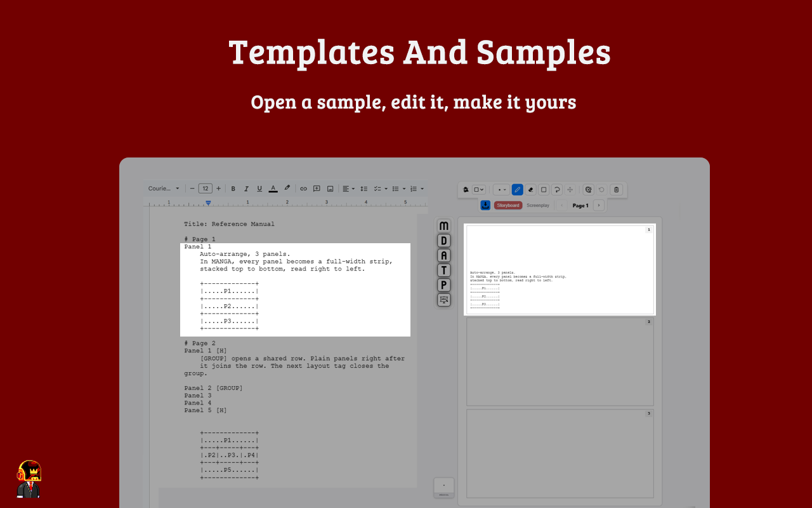Switch to the Storyboard tab
Image resolution: width=812 pixels, height=508 pixels.
[508, 205]
